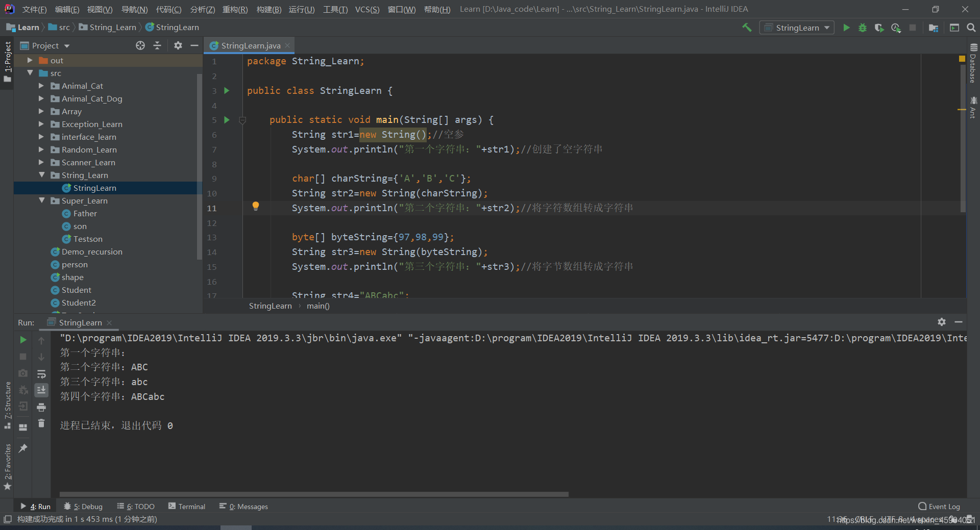Collapse the String_Learn package
Viewport: 980px width, 530px height.
pyautogui.click(x=41, y=175)
